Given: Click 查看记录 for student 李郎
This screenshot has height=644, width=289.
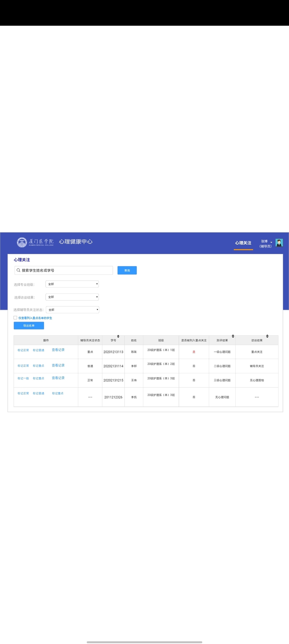Looking at the screenshot, I should click(58, 365).
